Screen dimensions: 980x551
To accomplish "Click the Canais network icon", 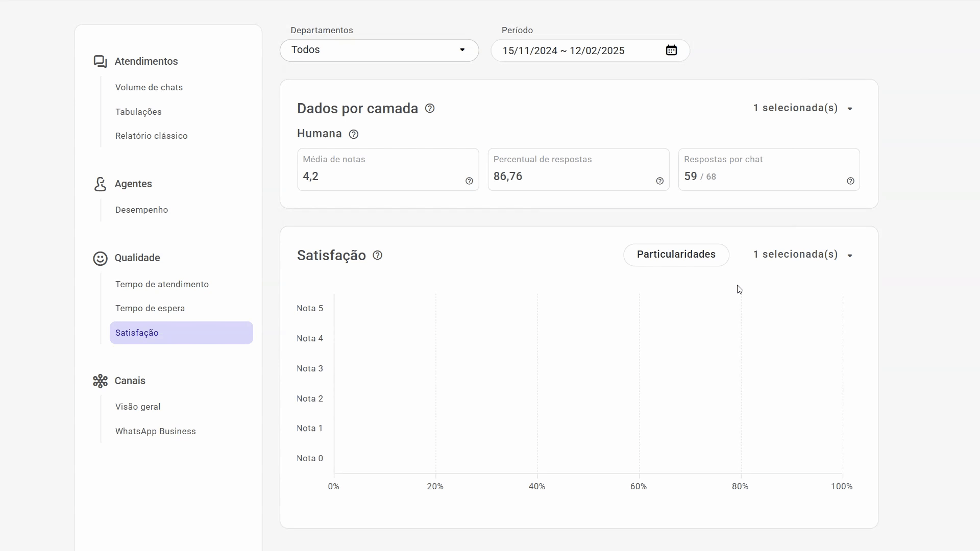I will [x=100, y=381].
